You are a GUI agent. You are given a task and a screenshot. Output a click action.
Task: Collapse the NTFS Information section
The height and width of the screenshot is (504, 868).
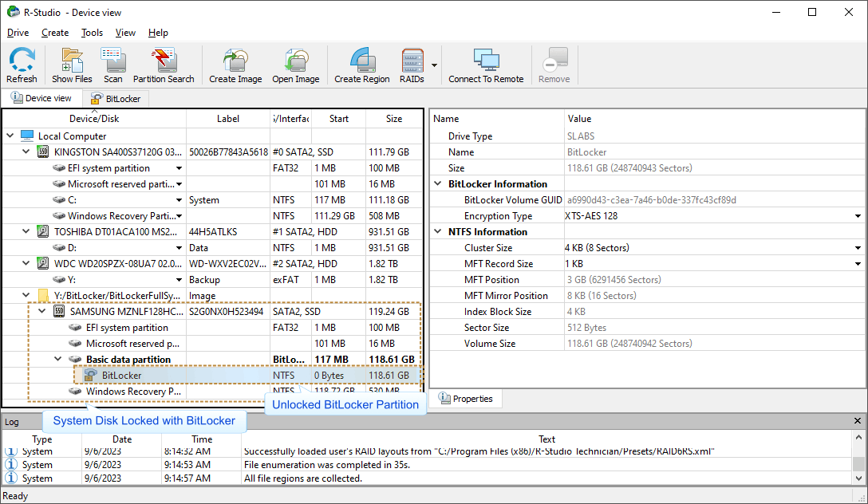pos(438,231)
